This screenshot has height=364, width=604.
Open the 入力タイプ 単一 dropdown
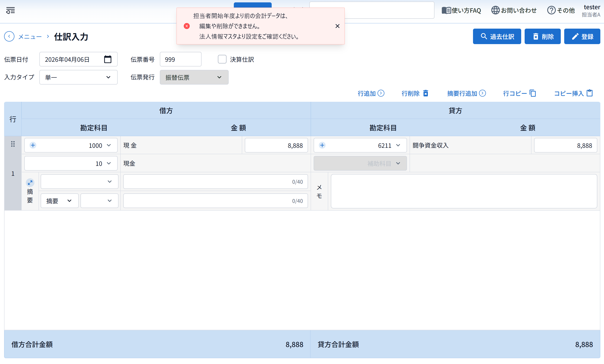click(79, 77)
